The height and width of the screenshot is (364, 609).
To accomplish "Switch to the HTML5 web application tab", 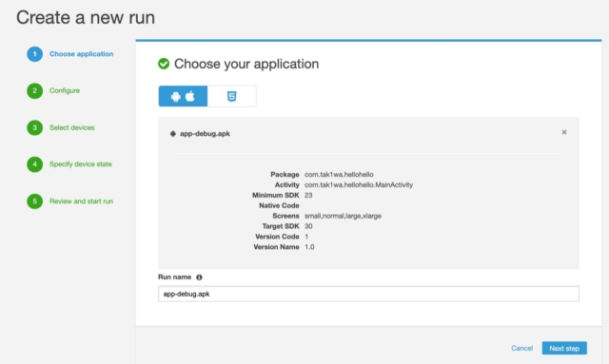I will click(x=232, y=96).
